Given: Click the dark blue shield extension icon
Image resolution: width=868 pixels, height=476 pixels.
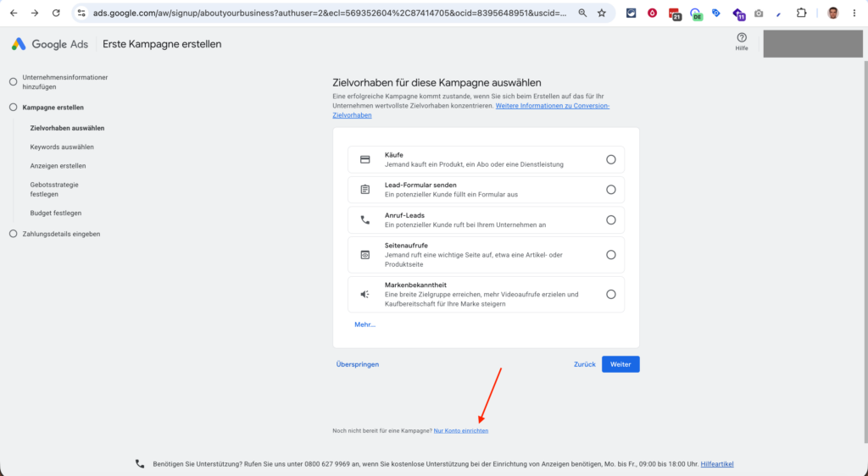Looking at the screenshot, I should [x=631, y=13].
